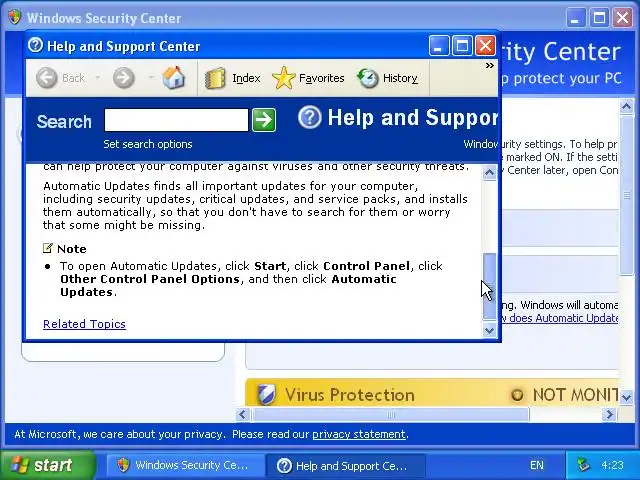The width and height of the screenshot is (640, 480).
Task: Click the Help and Support question mark logo
Action: click(x=309, y=117)
